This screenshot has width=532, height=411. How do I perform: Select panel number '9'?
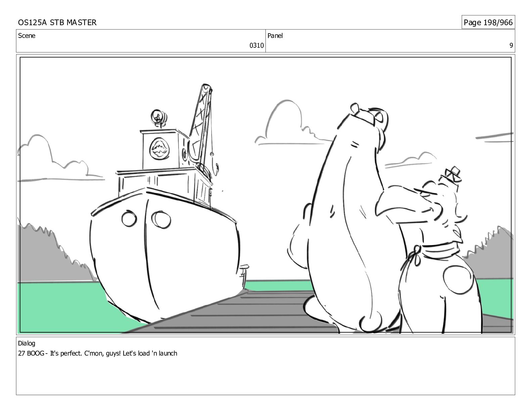pyautogui.click(x=511, y=46)
